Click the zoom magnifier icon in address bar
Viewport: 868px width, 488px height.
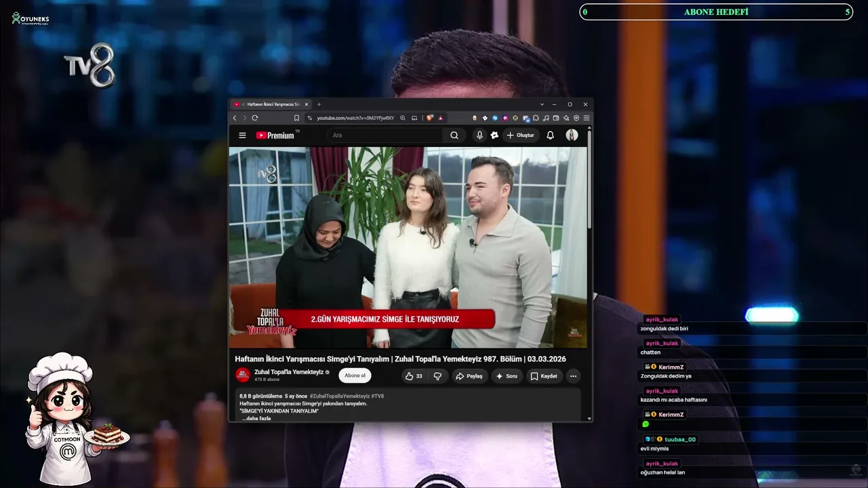click(x=403, y=118)
